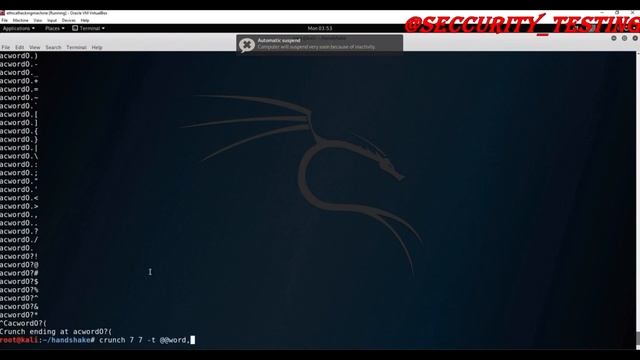Click 'acword0.)' output line

19,56
